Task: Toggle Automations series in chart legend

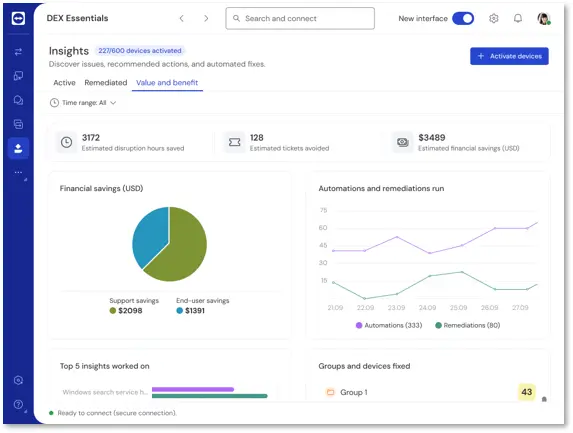Action: 389,325
